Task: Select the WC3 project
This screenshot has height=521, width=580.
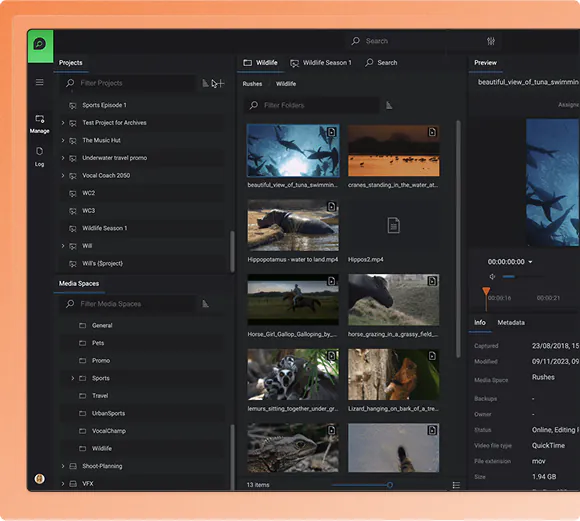Action: (142, 211)
